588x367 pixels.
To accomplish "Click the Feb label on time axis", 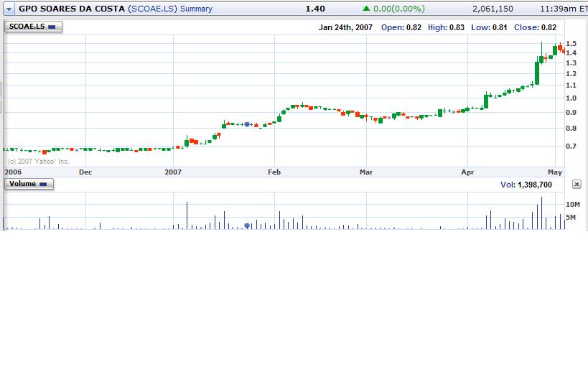I will 274,172.
